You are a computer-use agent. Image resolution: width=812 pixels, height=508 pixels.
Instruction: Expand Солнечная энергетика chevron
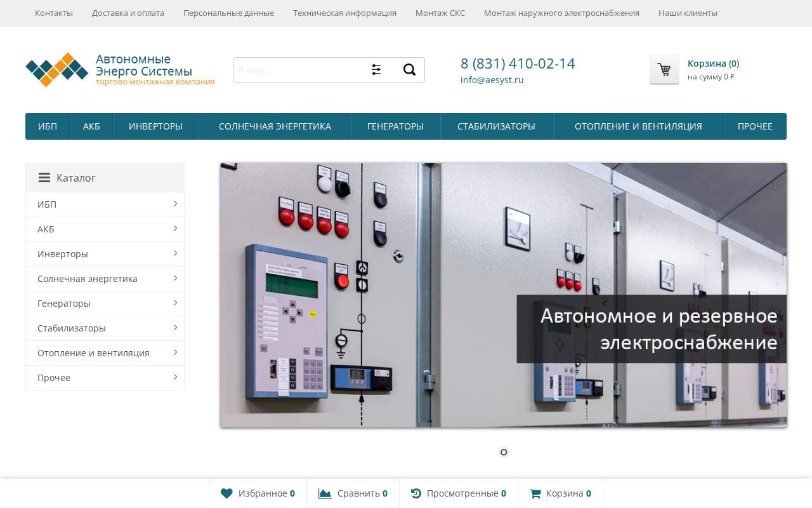[175, 278]
